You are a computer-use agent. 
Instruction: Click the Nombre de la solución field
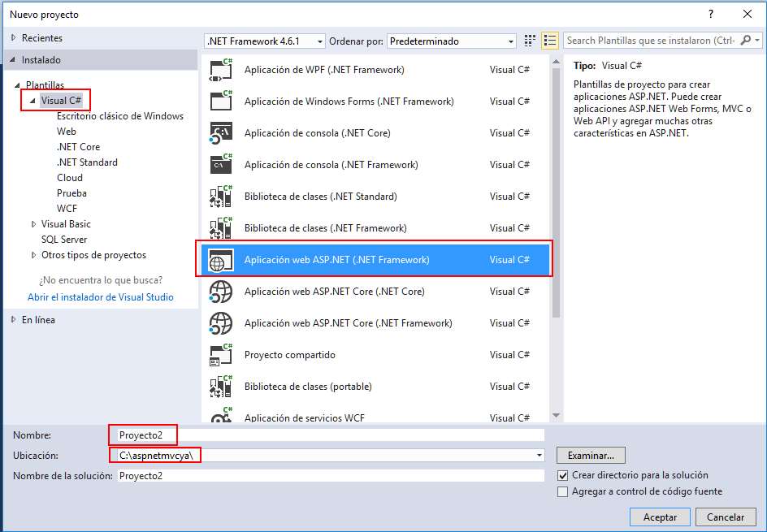pos(331,476)
